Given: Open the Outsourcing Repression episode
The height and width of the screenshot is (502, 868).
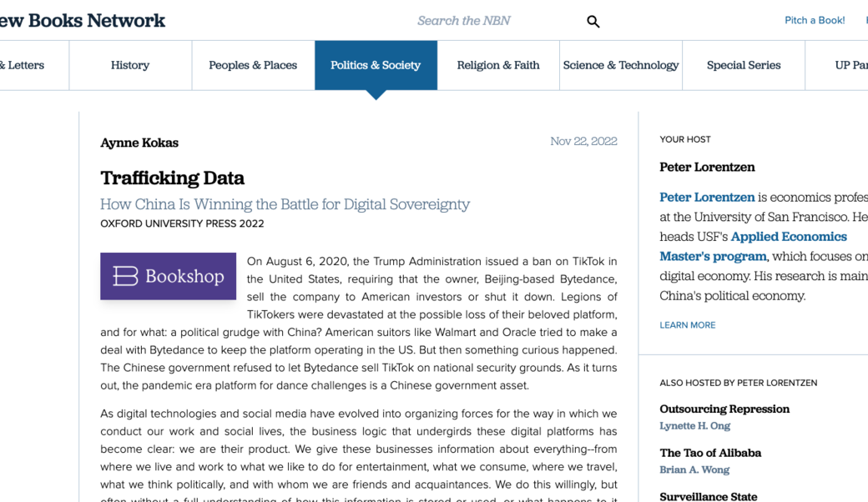Looking at the screenshot, I should pyautogui.click(x=724, y=409).
